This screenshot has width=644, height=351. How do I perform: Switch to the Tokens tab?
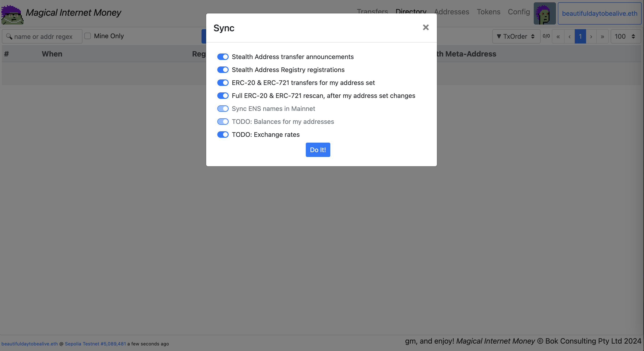(488, 12)
